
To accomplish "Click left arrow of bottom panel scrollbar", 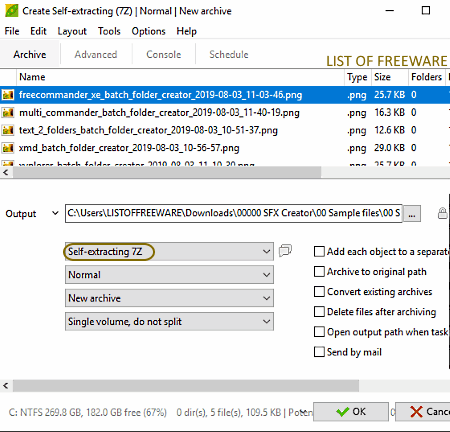I will coord(6,386).
